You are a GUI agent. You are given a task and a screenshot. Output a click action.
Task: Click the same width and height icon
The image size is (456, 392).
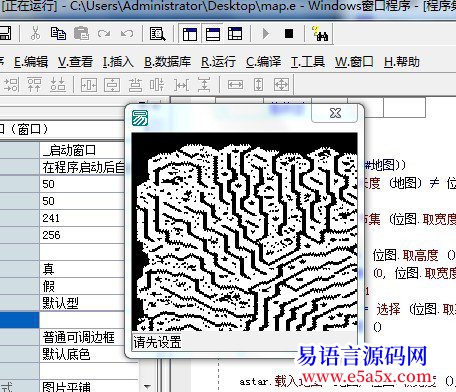pyautogui.click(x=281, y=85)
